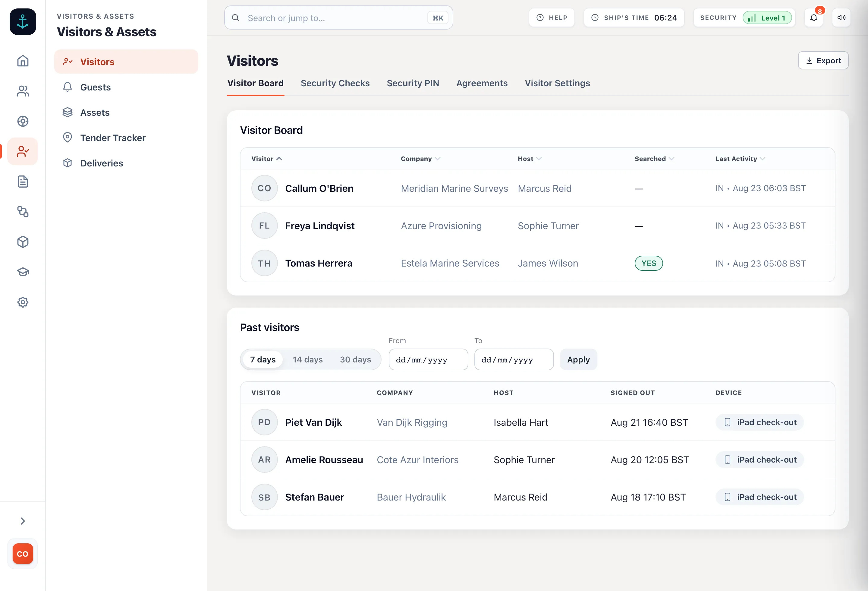Click the Ship's Time 06:24 display

(x=634, y=17)
